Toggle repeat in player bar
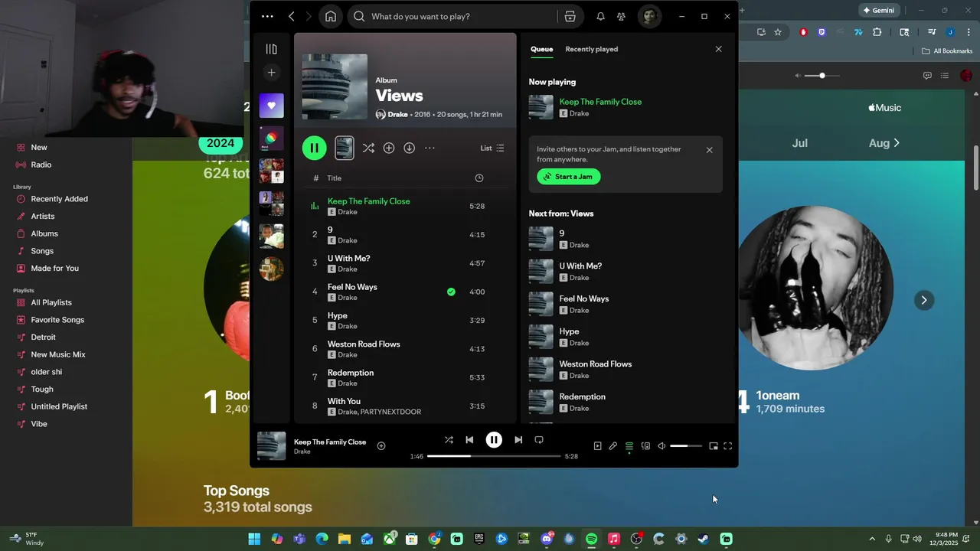980x551 pixels. pos(539,440)
